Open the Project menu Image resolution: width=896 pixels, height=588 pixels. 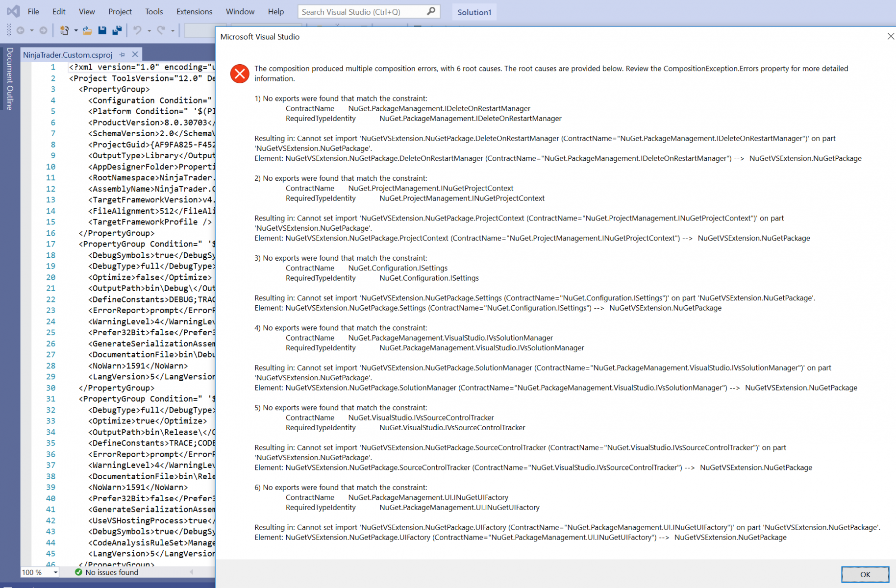120,11
